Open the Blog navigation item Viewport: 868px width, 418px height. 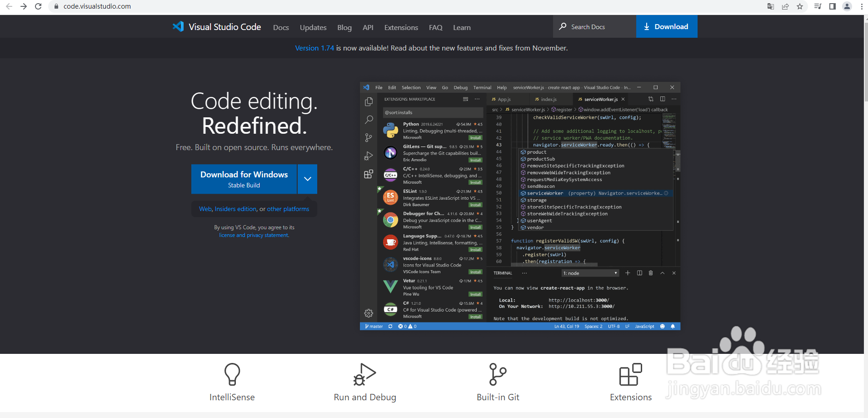pos(344,27)
